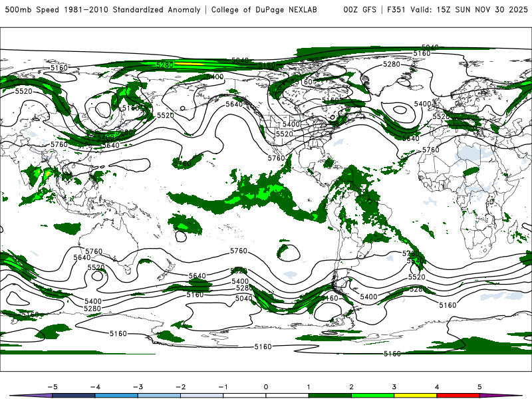Click the 'F351 Valid: 15Z SUN NOV 30 2025' text

click(x=458, y=10)
